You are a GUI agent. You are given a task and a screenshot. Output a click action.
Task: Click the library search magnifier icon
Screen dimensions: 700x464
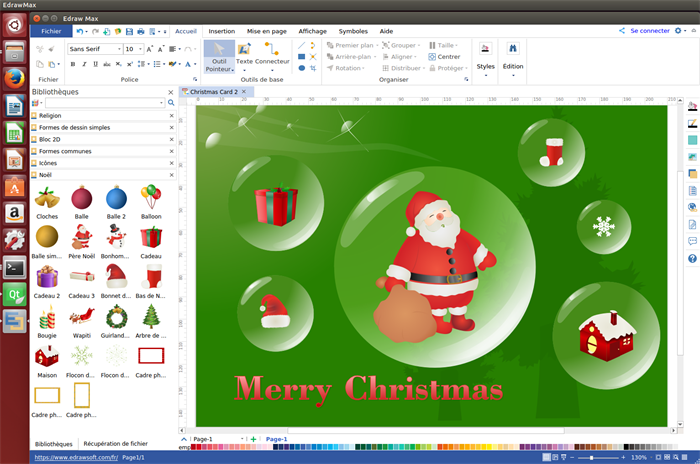click(171, 103)
